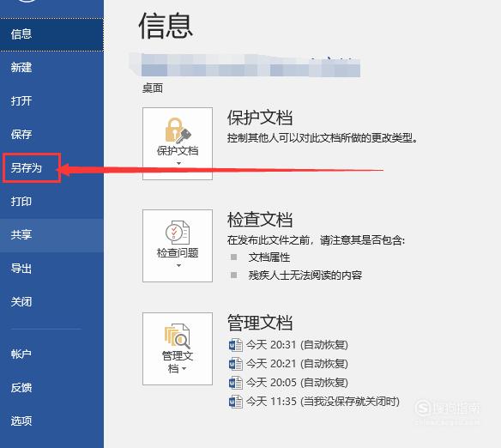Click the 管理文档 magnifier icon
The image size is (501, 448).
pos(178,336)
